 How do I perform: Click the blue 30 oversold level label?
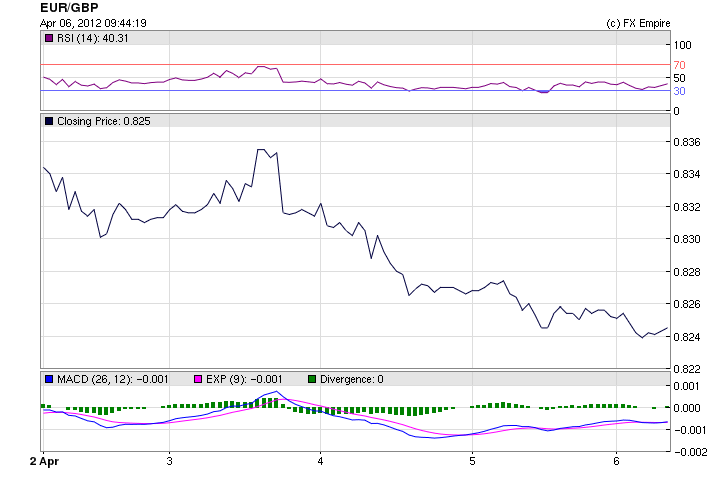pyautogui.click(x=679, y=91)
